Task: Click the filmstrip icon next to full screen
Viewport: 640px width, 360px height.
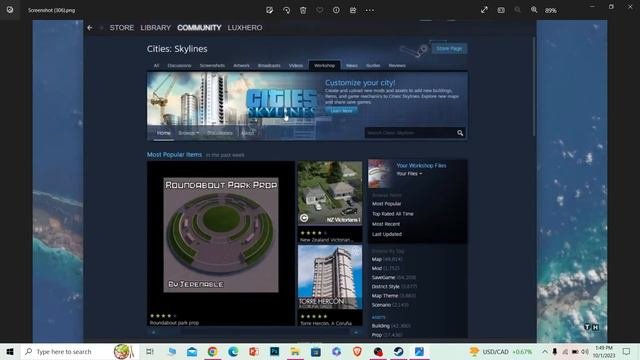Action: 501,10
